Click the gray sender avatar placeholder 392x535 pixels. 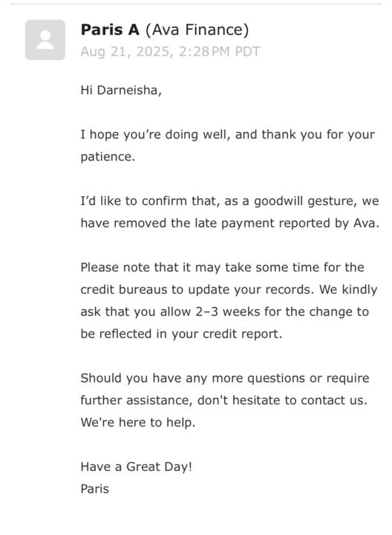[45, 40]
